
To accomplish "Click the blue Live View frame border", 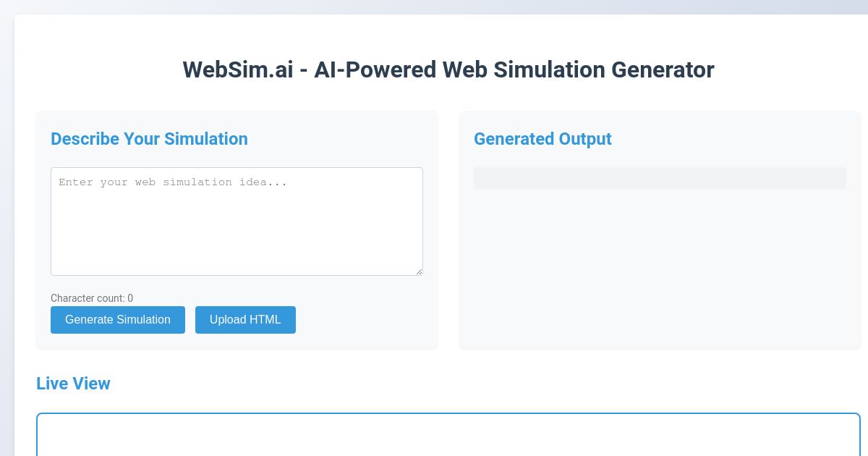I will pyautogui.click(x=448, y=413).
